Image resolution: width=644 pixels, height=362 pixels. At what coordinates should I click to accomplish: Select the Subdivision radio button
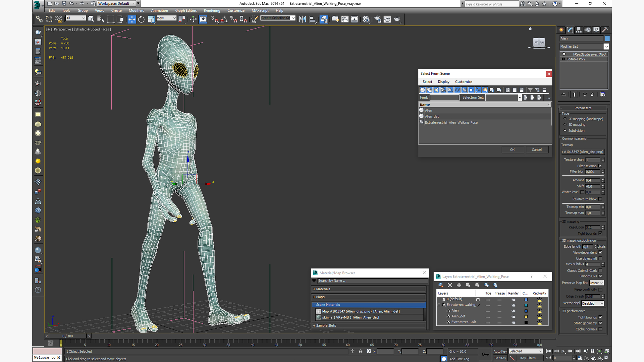click(565, 131)
